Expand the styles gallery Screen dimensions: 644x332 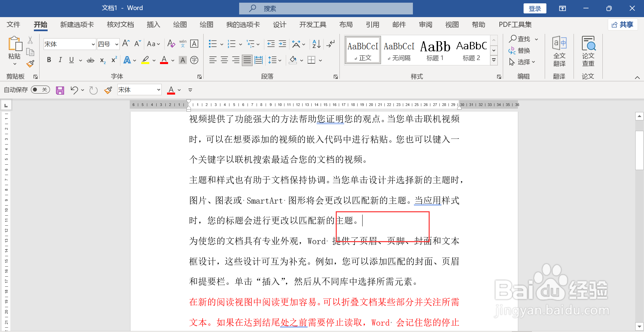[x=494, y=60]
